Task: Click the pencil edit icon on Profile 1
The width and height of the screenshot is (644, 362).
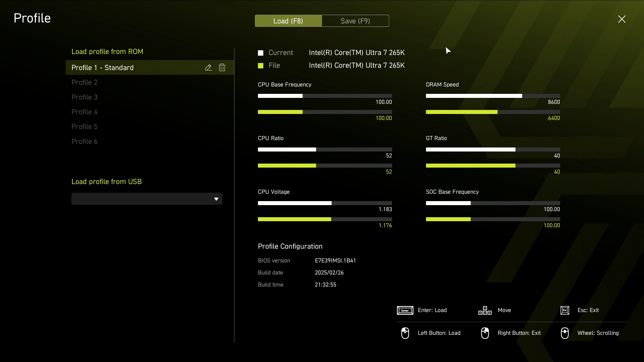Action: coord(208,68)
